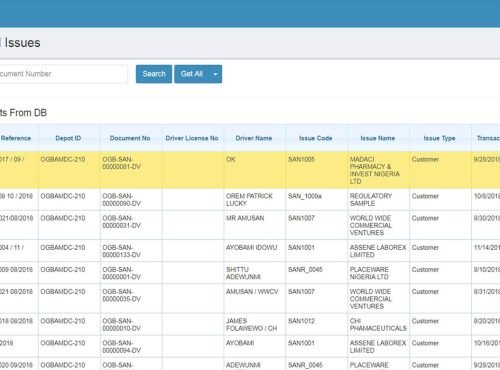Click WORLD WIDE COMMERCIAL VENTURES in MR AMUSAN row
The height and width of the screenshot is (370, 500).
coord(371,225)
